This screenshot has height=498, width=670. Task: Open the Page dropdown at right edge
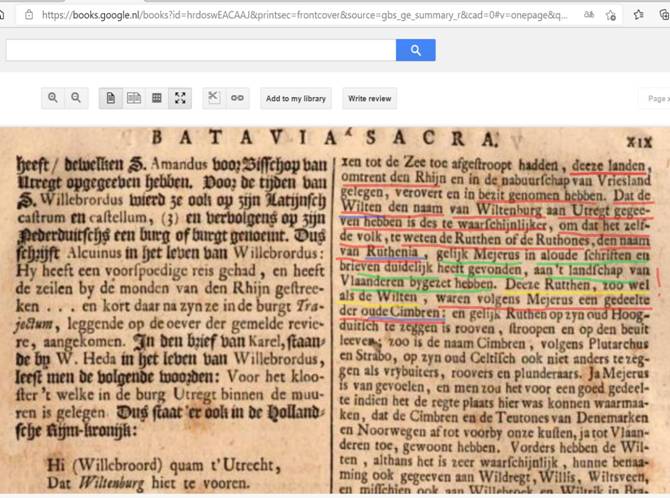click(x=658, y=99)
